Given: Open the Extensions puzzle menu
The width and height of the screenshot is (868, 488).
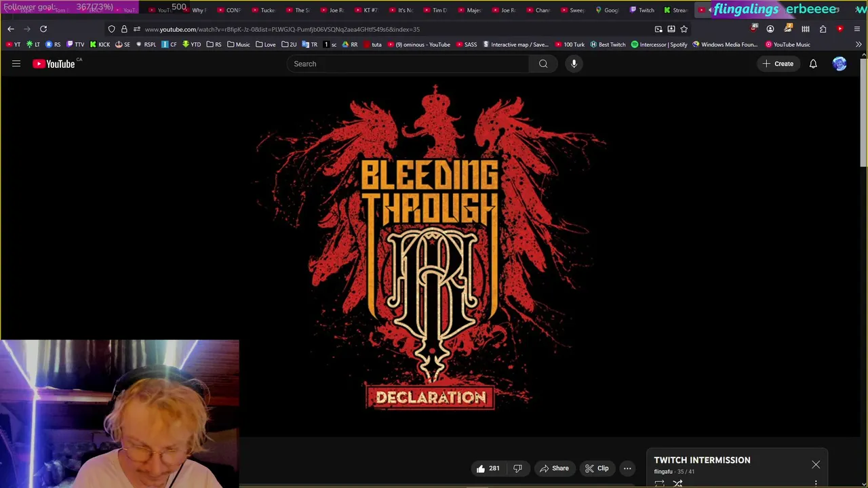Looking at the screenshot, I should [x=823, y=29].
